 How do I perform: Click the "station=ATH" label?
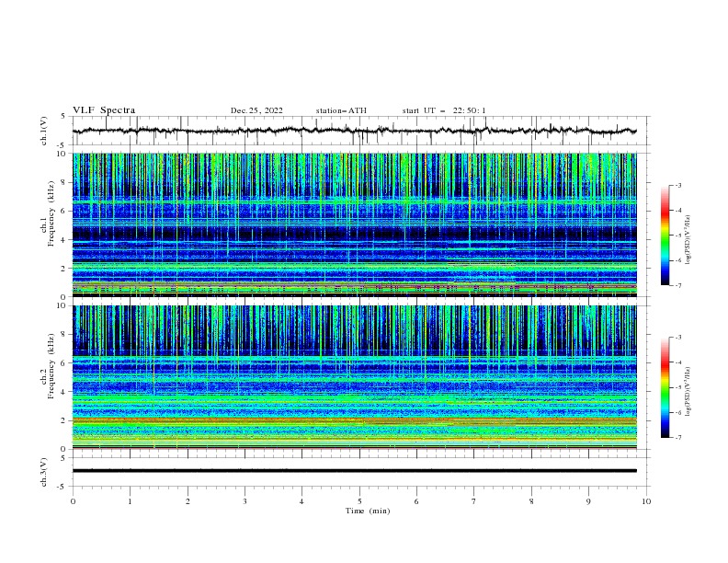click(341, 110)
